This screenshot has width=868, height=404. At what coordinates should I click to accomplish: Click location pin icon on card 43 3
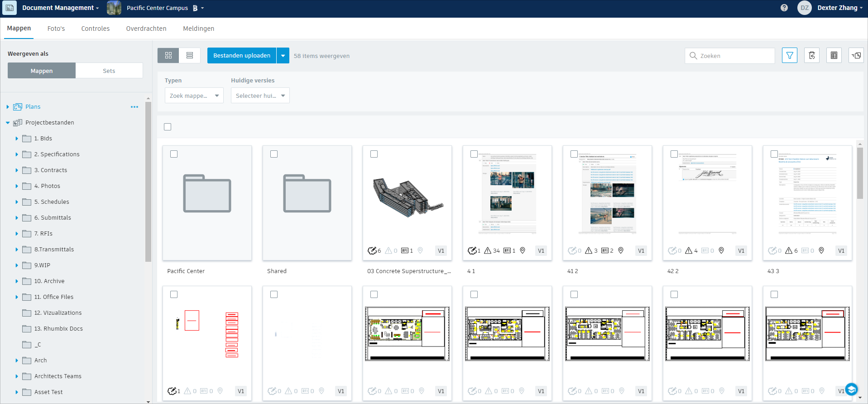pos(821,250)
